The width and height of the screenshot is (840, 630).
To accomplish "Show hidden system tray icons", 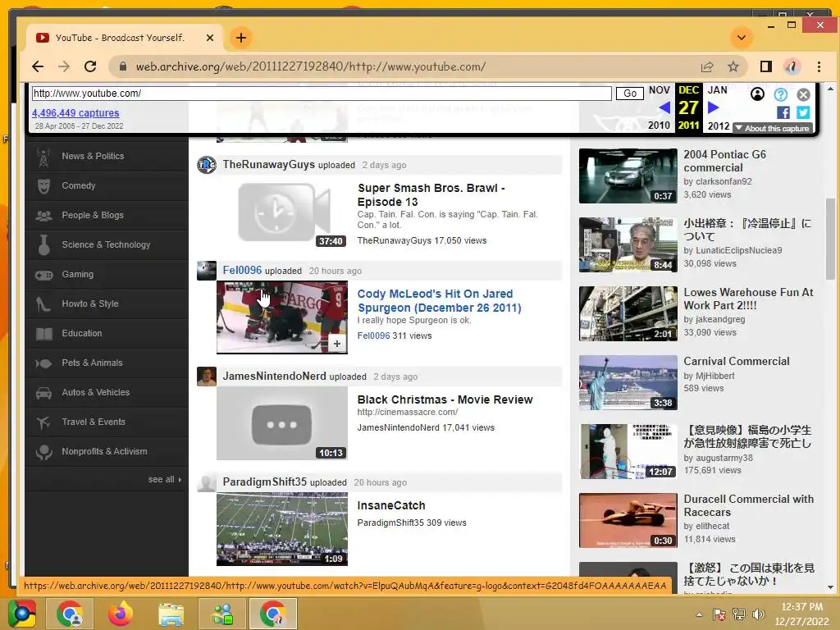I will click(699, 614).
